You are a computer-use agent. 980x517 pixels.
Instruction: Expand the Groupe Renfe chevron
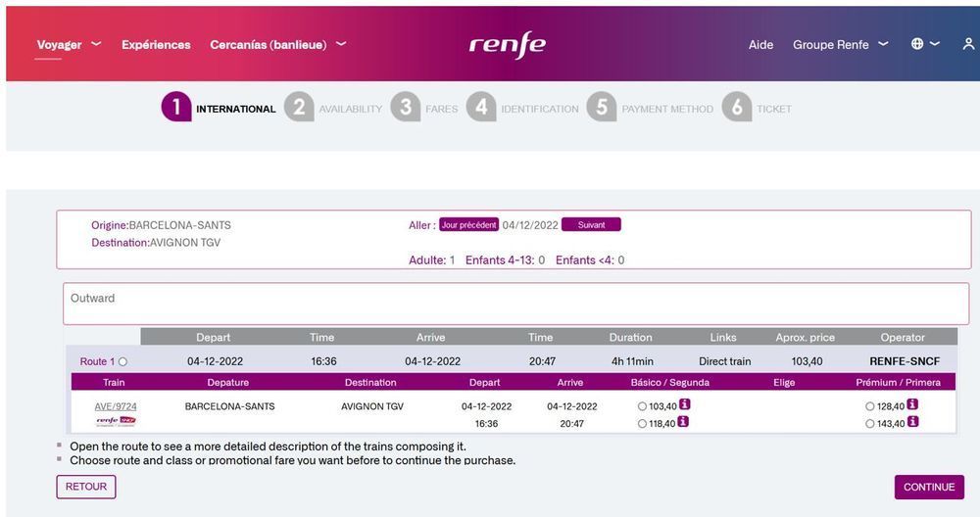(883, 44)
